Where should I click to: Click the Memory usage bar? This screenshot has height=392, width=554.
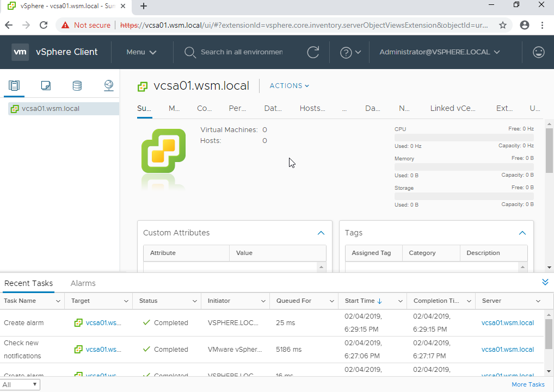pos(464,167)
